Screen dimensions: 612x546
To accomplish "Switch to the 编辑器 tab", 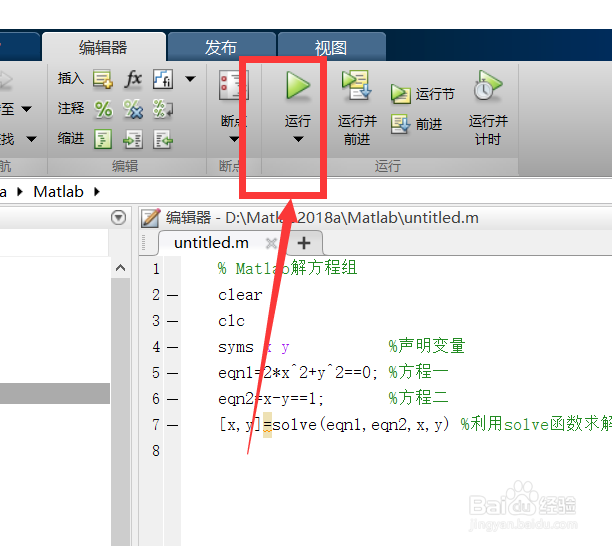I will (103, 48).
